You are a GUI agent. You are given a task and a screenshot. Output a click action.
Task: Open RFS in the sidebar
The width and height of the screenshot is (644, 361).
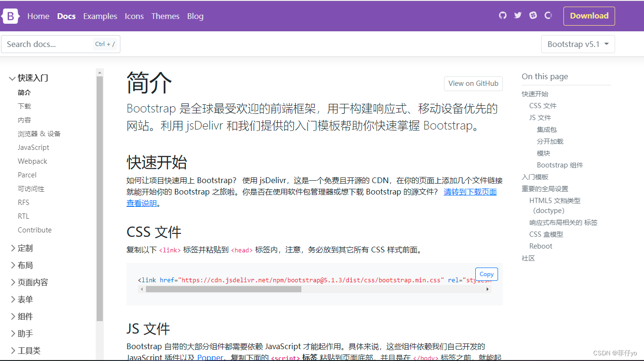24,203
